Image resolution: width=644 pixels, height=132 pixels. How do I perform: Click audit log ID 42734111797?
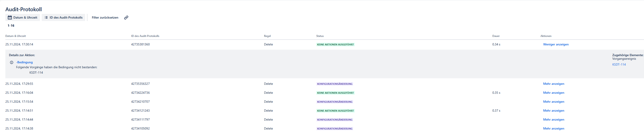click(x=140, y=120)
